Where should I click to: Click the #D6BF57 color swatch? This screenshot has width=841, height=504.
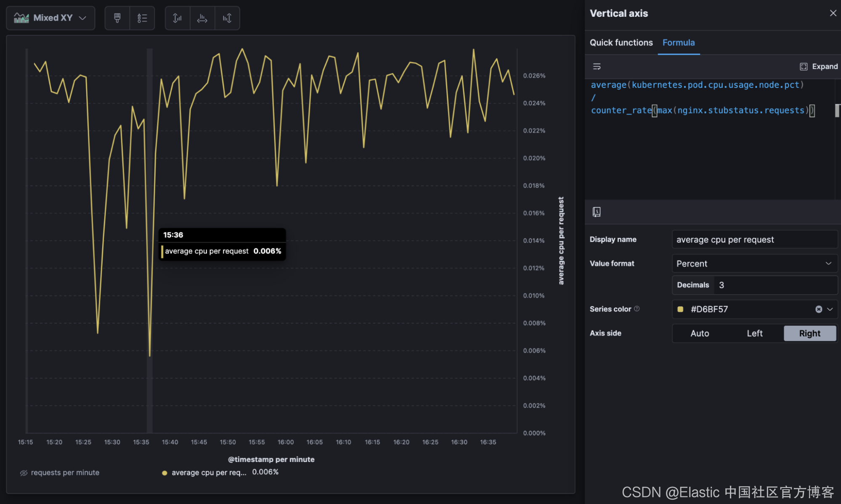coord(680,309)
